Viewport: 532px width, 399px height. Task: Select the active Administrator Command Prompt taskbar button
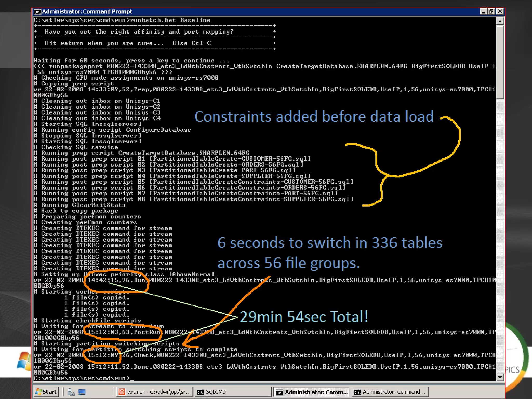pyautogui.click(x=312, y=392)
